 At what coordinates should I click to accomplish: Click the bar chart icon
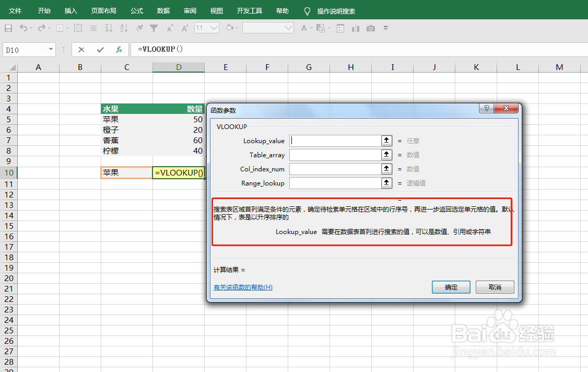[x=356, y=29]
